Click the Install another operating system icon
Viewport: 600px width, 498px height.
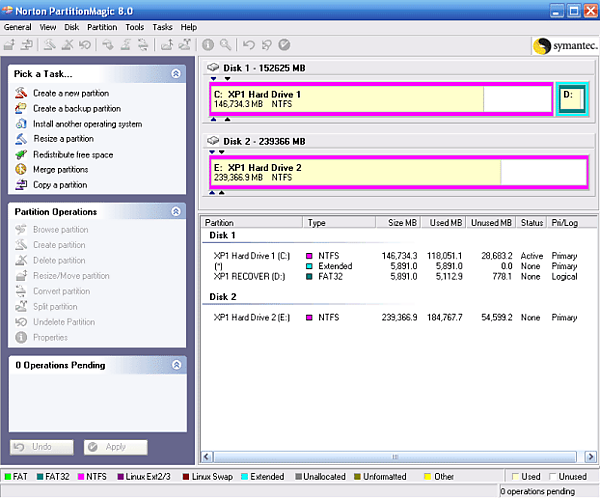21,124
